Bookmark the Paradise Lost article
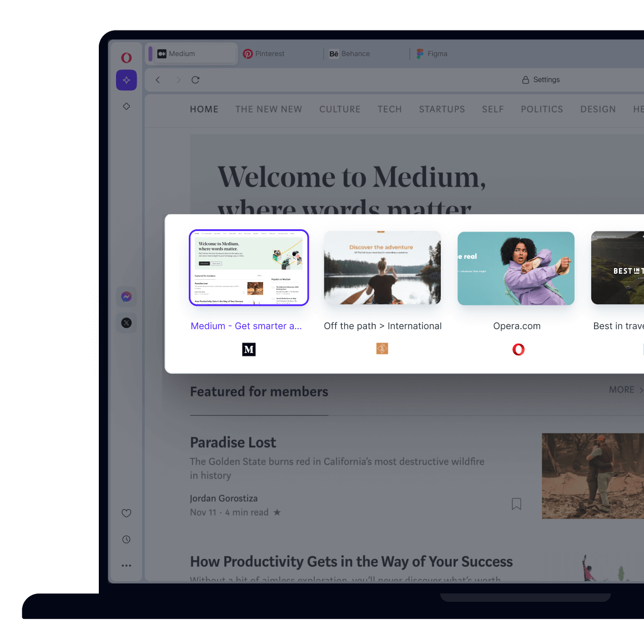Screen dimensions: 644x644 point(516,504)
